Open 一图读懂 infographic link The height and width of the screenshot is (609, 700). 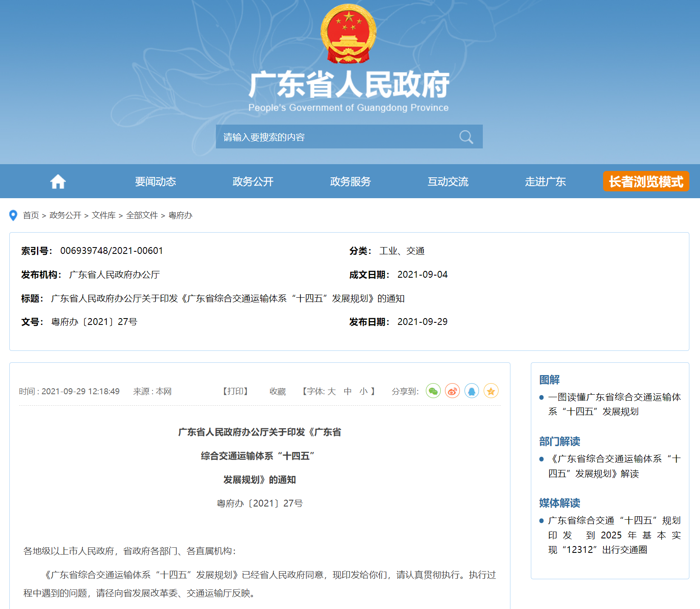point(614,404)
